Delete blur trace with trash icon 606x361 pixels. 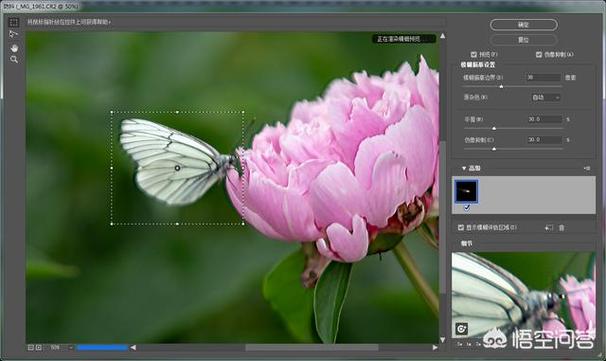(562, 228)
